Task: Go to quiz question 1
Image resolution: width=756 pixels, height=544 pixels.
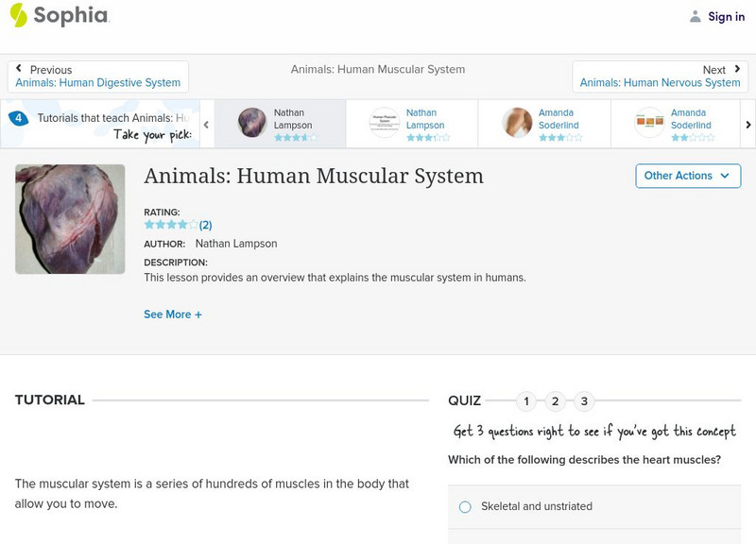Action: [x=526, y=401]
